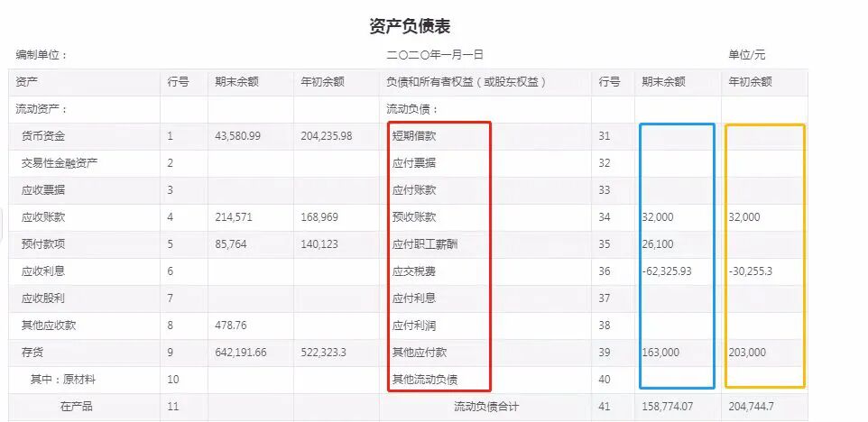The image size is (868, 422).
Task: Click the 642,191.66 cell
Action: pos(241,353)
